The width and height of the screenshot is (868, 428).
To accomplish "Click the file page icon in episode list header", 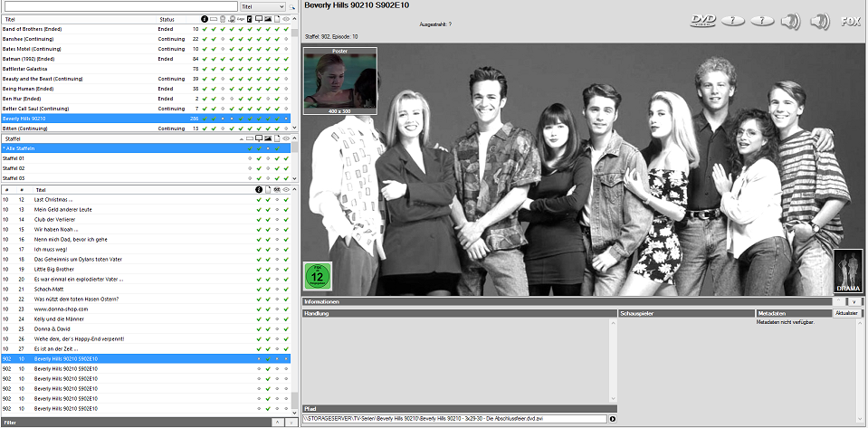I will [268, 189].
